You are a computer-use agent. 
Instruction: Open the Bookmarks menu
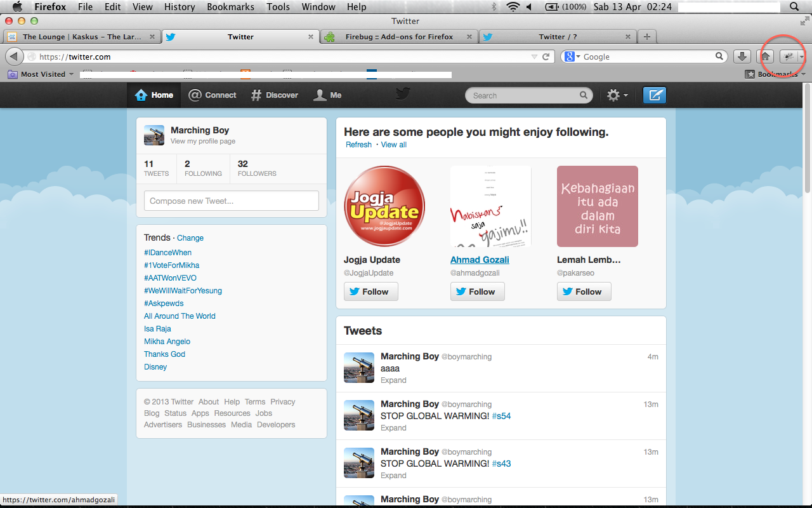[x=230, y=6]
